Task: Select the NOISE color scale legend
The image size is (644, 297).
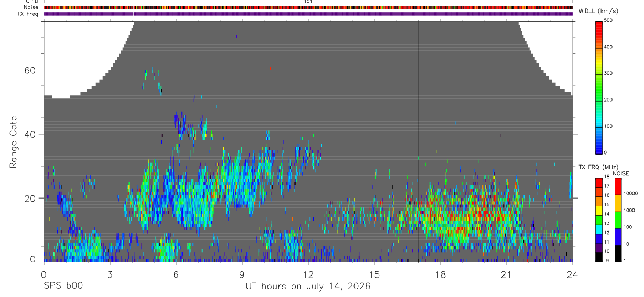Action: [618, 219]
